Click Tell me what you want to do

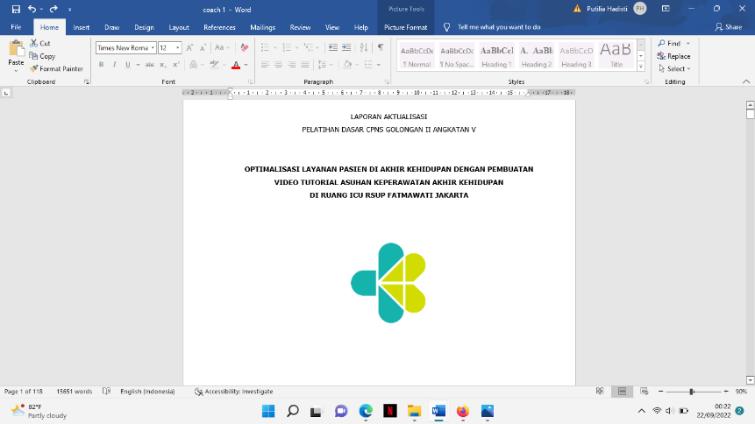(499, 27)
